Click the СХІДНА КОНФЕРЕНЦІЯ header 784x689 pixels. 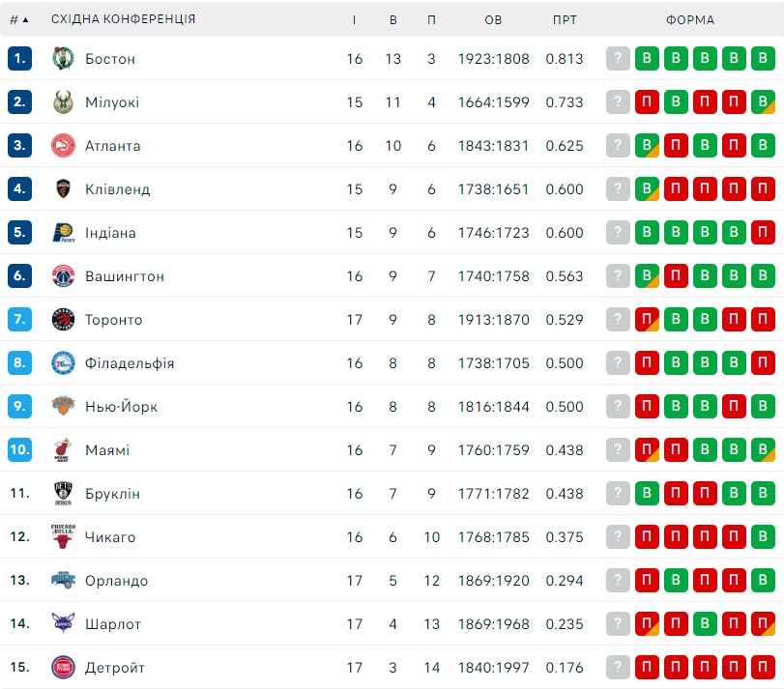123,19
